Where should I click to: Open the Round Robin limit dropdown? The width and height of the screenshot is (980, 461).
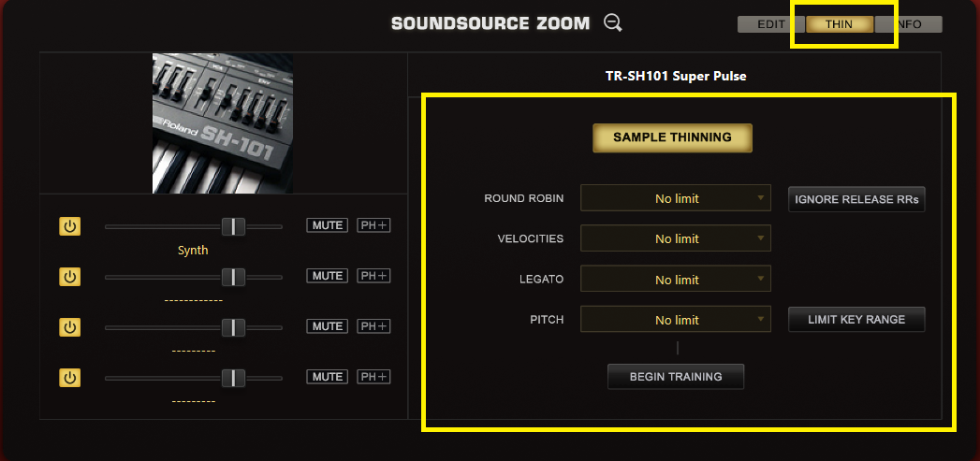click(675, 198)
